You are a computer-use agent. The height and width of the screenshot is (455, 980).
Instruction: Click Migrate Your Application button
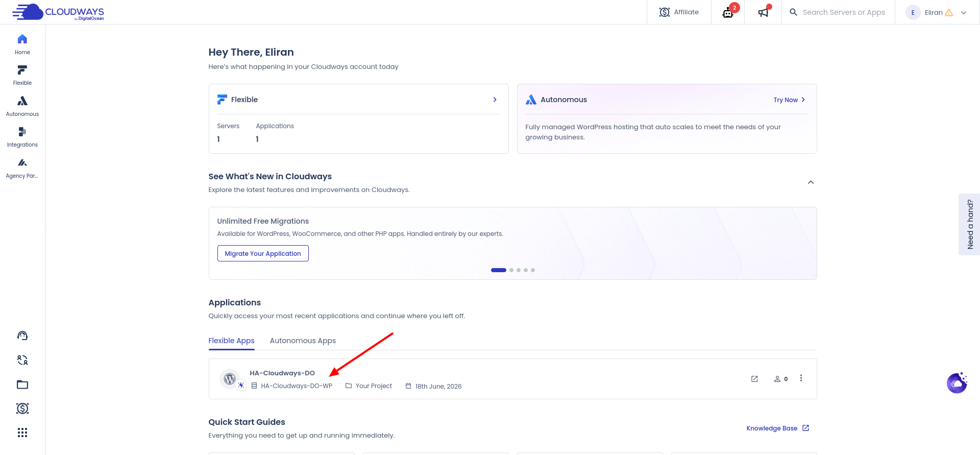pos(263,253)
